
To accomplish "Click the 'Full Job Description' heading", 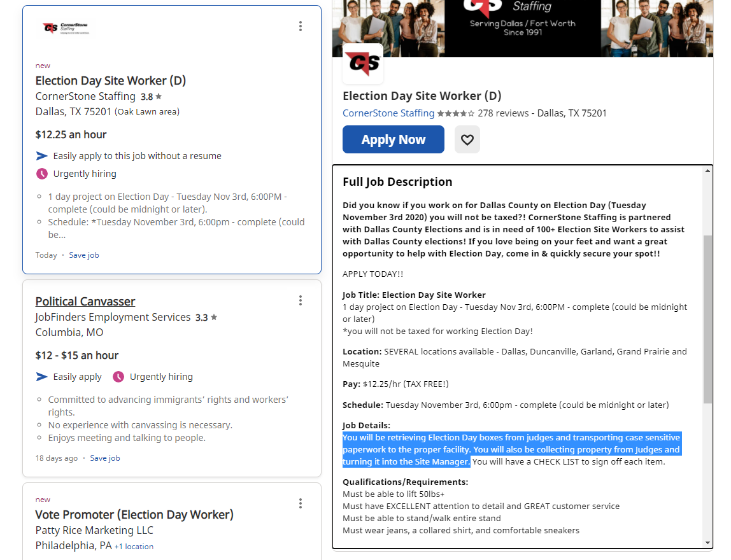I will point(397,182).
